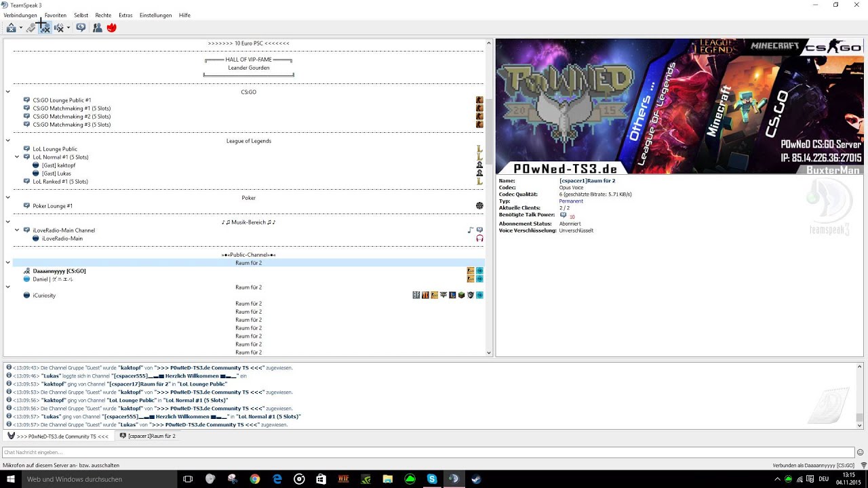
Task: Click the Web und Windows durchsuchen search box
Action: click(98, 479)
